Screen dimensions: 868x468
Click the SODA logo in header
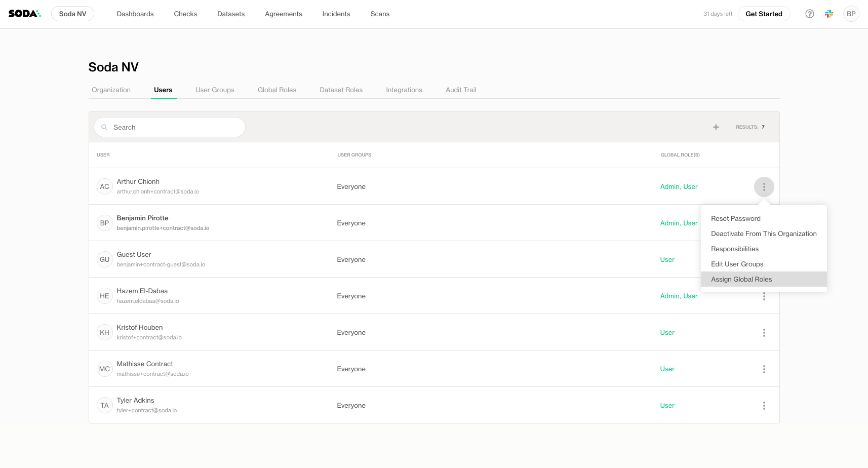[x=24, y=14]
